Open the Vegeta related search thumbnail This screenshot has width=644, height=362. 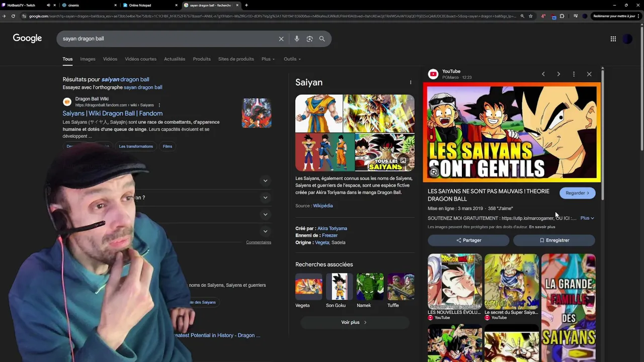(x=308, y=287)
